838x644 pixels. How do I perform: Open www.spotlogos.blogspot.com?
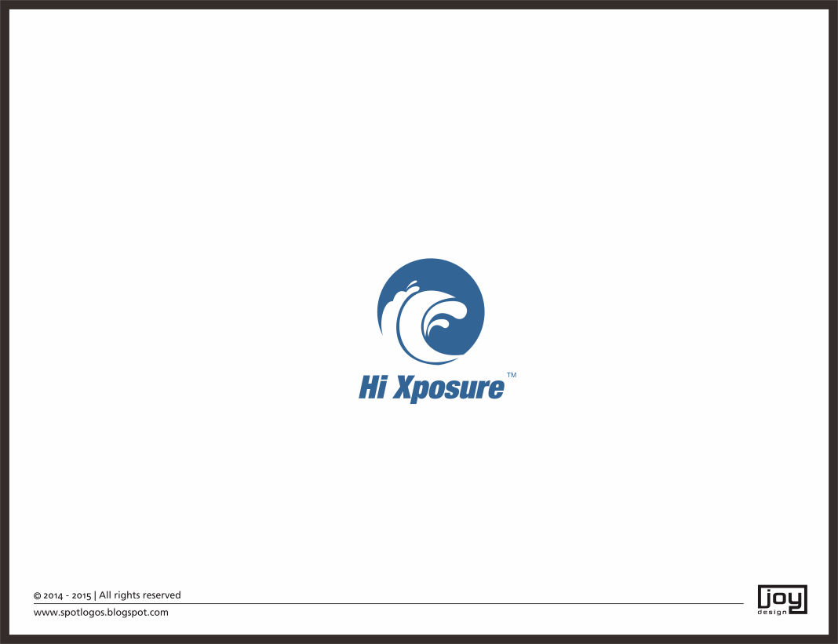coord(100,612)
